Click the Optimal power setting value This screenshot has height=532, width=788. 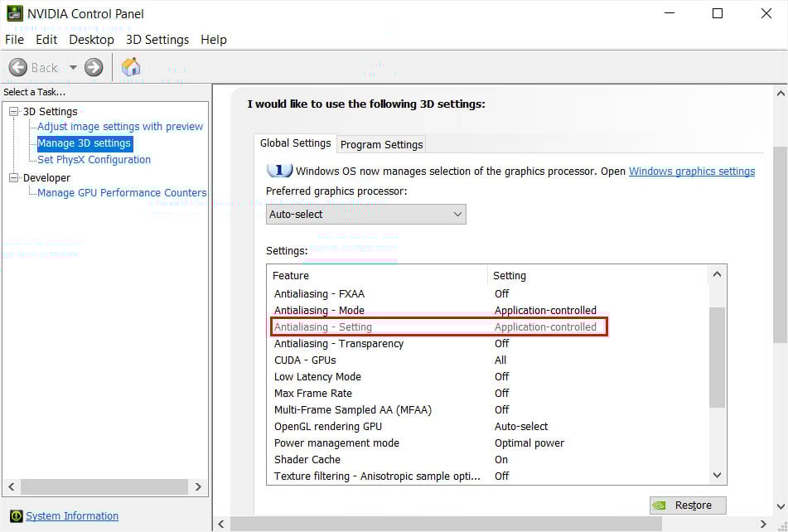click(x=529, y=443)
